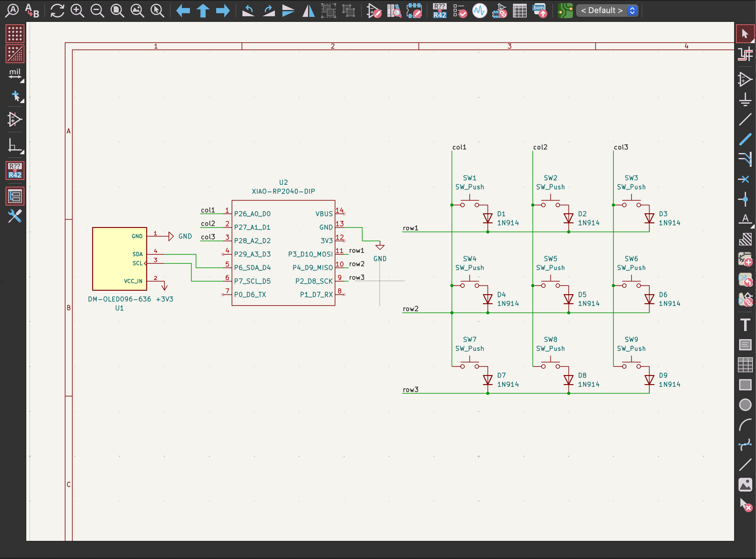The width and height of the screenshot is (756, 559).
Task: Mirror selection horizontally
Action: 308,11
